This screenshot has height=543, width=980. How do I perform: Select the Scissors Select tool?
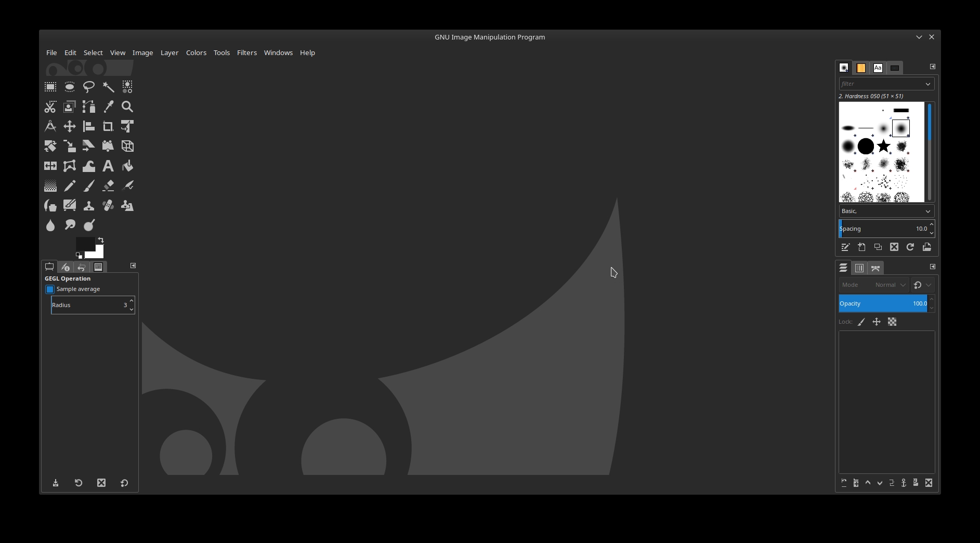(50, 107)
